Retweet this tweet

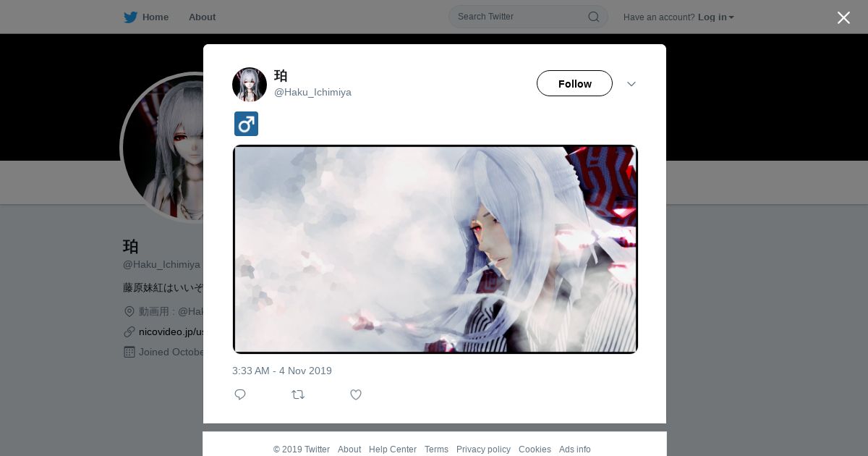coord(298,394)
